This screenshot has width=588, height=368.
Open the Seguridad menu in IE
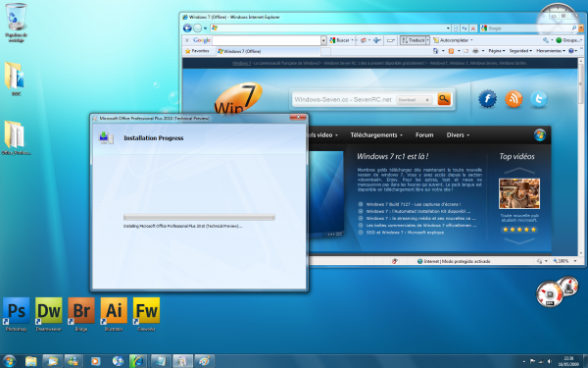520,51
